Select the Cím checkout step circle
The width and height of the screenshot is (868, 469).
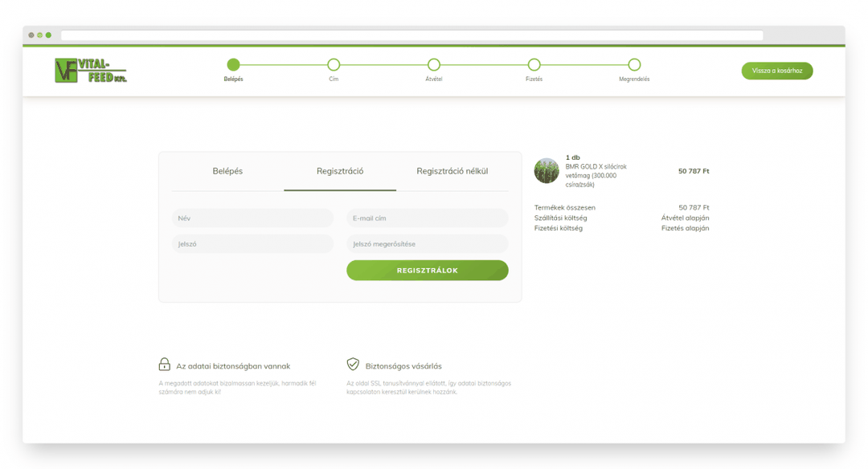(334, 65)
